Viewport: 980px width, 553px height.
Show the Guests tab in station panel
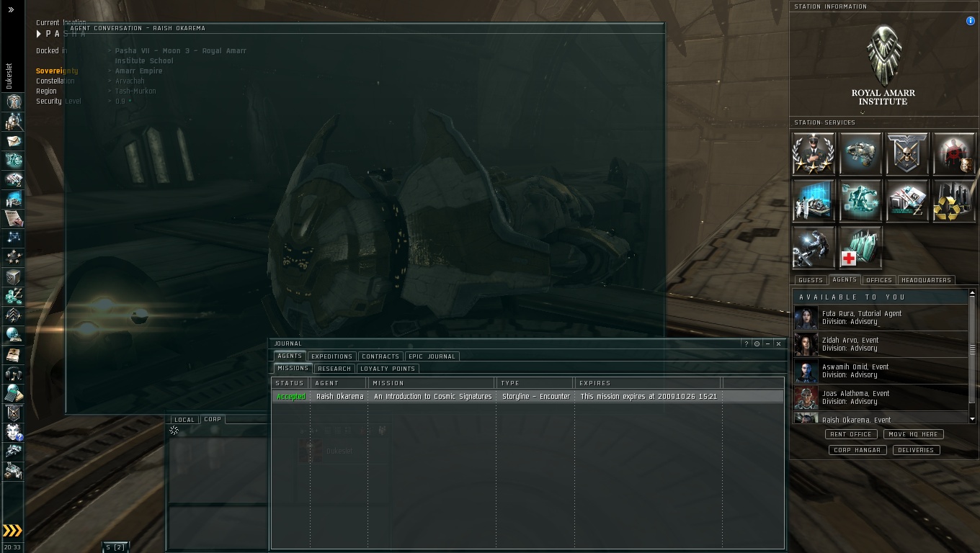pyautogui.click(x=811, y=280)
